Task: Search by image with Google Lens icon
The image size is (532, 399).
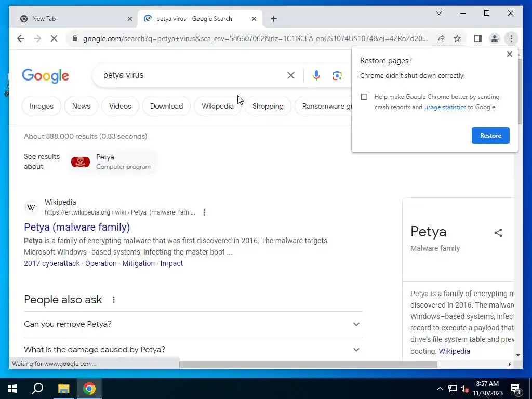Action: click(x=337, y=75)
